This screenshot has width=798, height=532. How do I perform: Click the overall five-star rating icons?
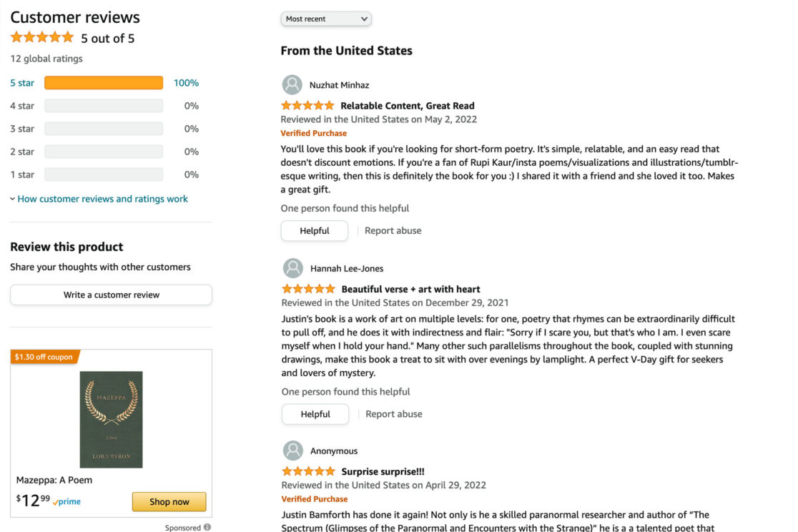point(42,37)
